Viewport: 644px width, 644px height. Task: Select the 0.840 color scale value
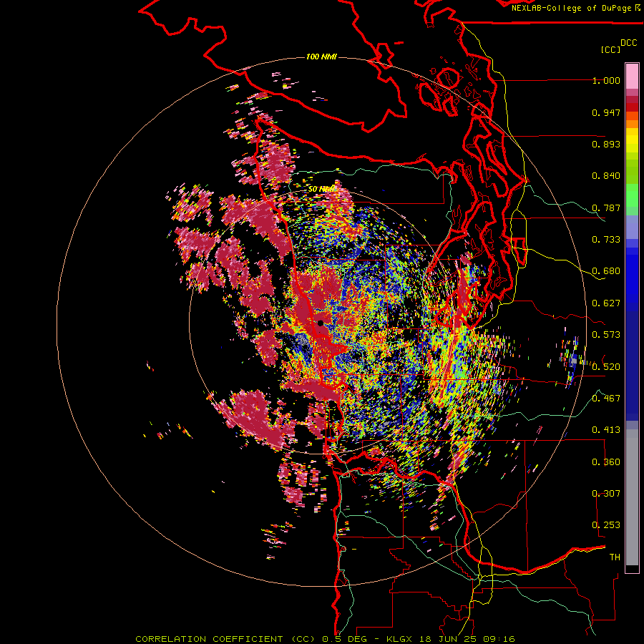pos(606,176)
